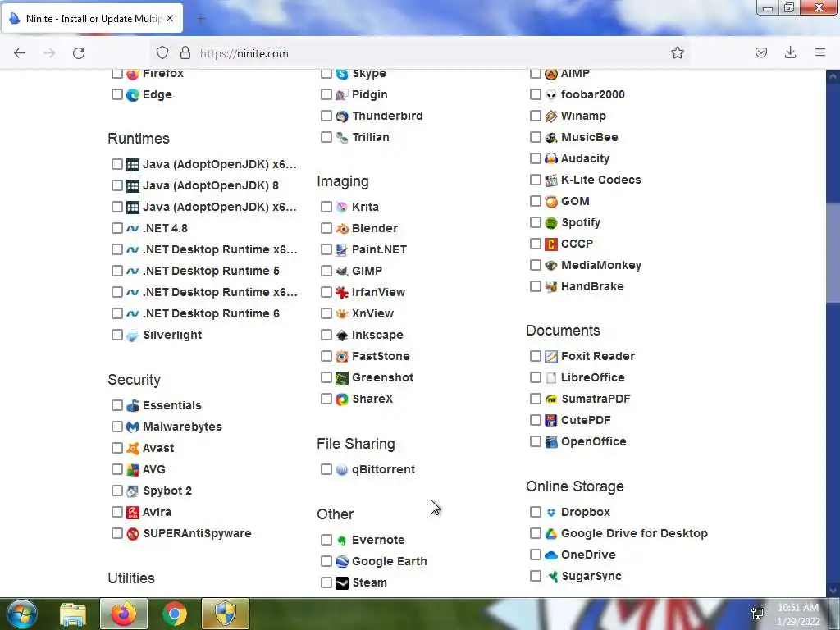Image resolution: width=840 pixels, height=630 pixels.
Task: Check the Google Earth checkbox
Action: (326, 561)
